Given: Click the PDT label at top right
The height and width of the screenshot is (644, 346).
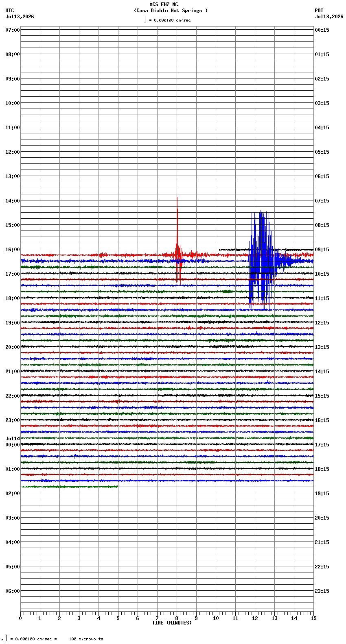Looking at the screenshot, I should pyautogui.click(x=319, y=11).
